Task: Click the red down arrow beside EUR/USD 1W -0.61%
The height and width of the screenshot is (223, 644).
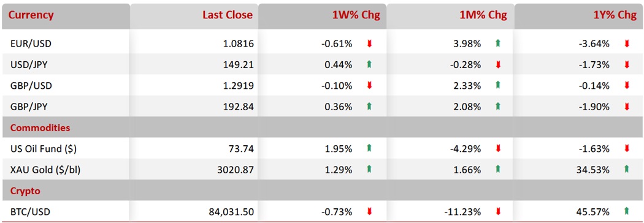Action: tap(369, 43)
